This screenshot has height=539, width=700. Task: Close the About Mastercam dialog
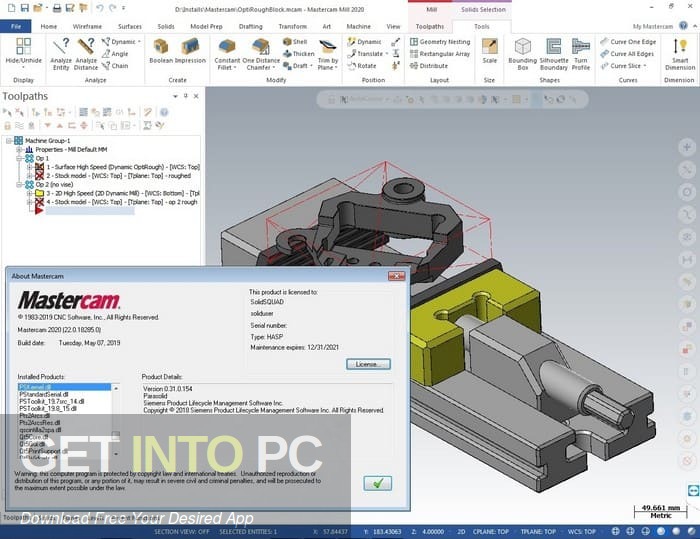pyautogui.click(x=396, y=276)
